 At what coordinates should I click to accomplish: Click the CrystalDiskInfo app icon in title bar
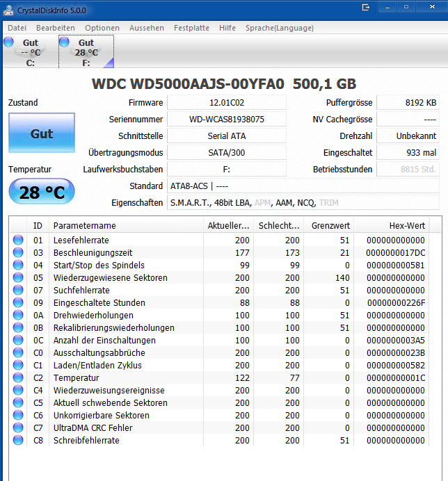pyautogui.click(x=8, y=10)
